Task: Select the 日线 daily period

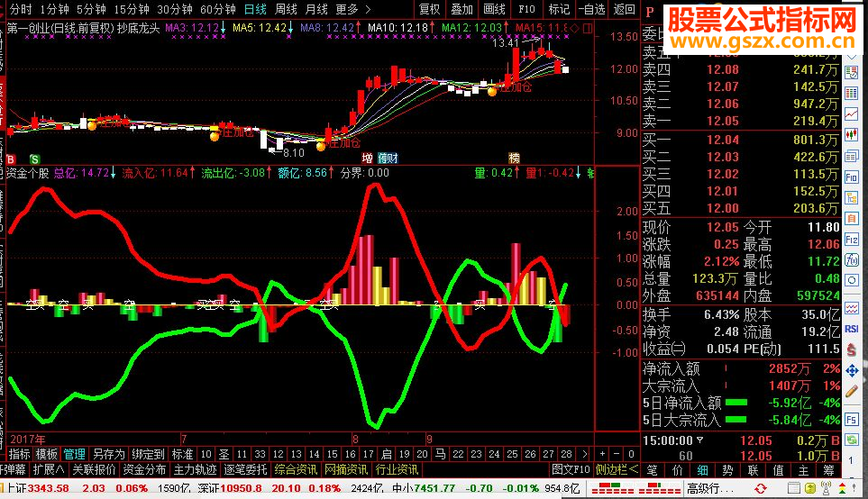Action: pos(255,9)
